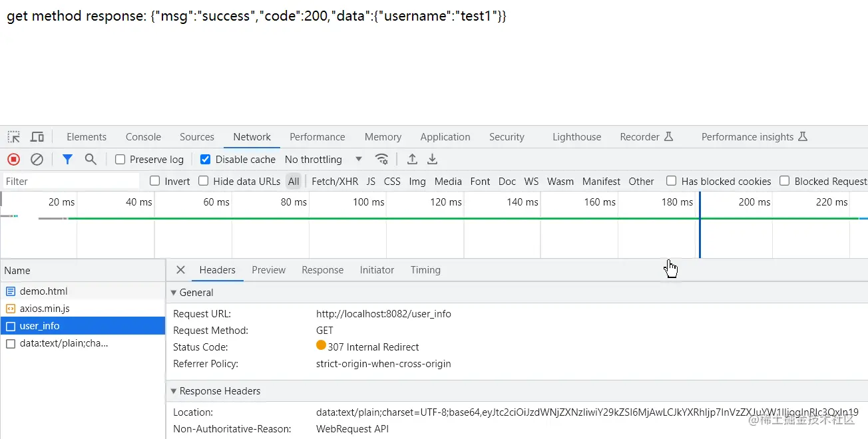Viewport: 868px width, 439px height.
Task: Clear the network log
Action: (37, 160)
